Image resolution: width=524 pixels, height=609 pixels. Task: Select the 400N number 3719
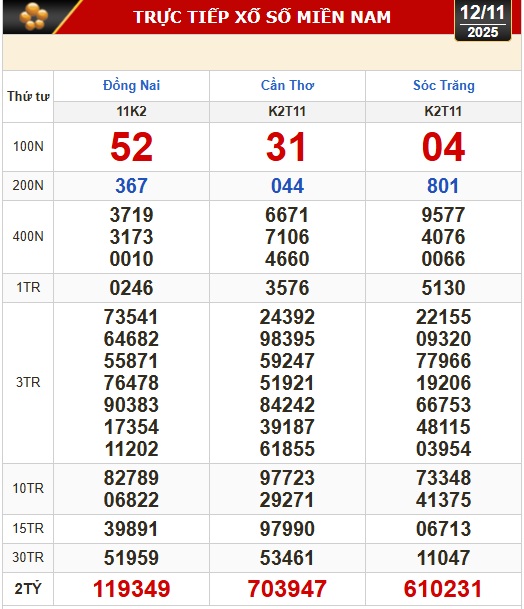click(131, 215)
